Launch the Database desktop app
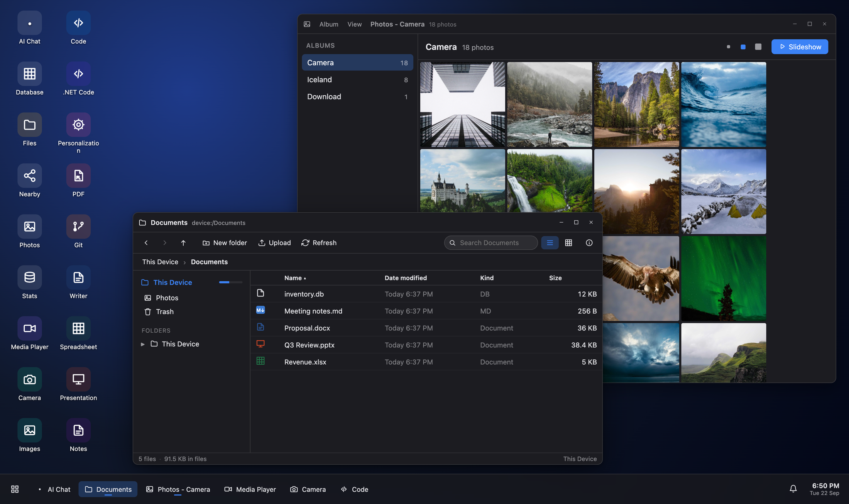849x504 pixels. [x=30, y=79]
